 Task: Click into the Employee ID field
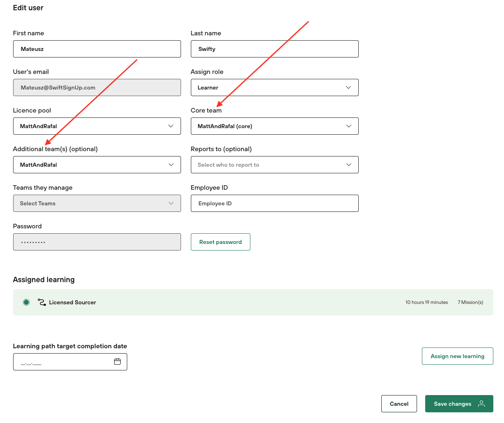275,203
